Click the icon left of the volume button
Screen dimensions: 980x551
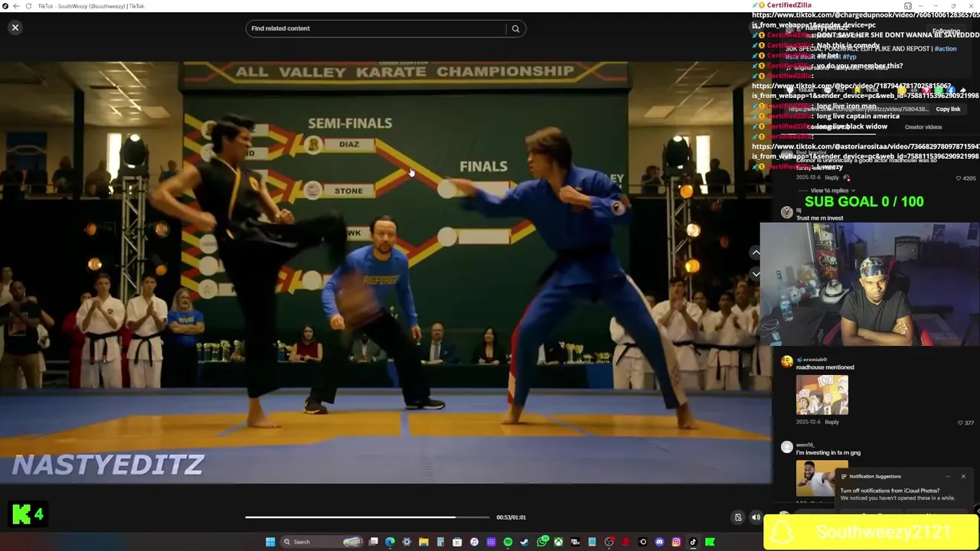click(x=738, y=517)
